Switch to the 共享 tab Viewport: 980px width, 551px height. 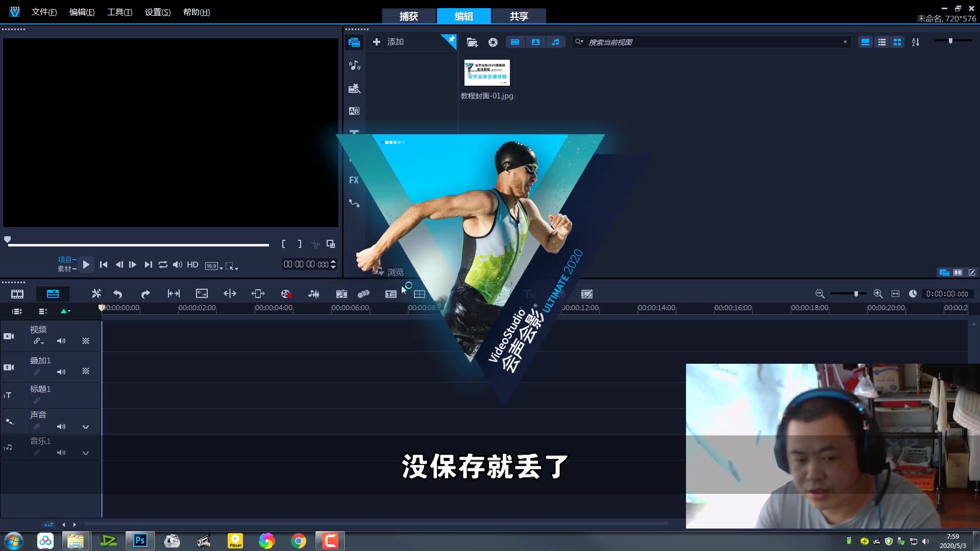519,16
